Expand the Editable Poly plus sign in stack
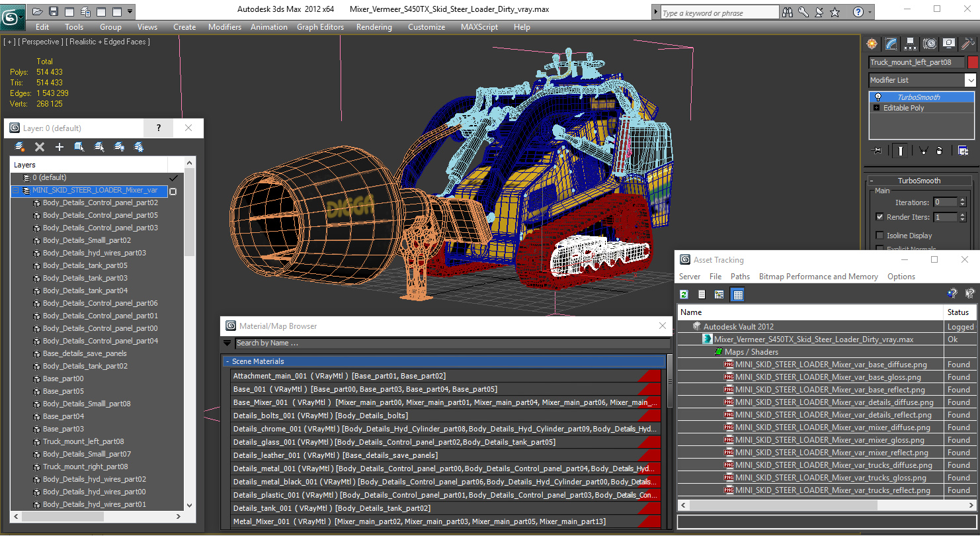Image resolution: width=980 pixels, height=536 pixels. pos(877,108)
